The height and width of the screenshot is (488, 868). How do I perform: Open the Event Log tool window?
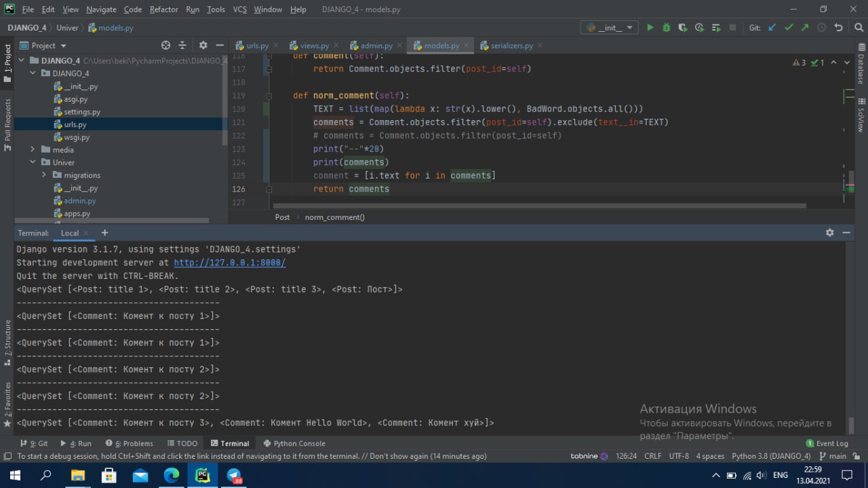coord(827,443)
